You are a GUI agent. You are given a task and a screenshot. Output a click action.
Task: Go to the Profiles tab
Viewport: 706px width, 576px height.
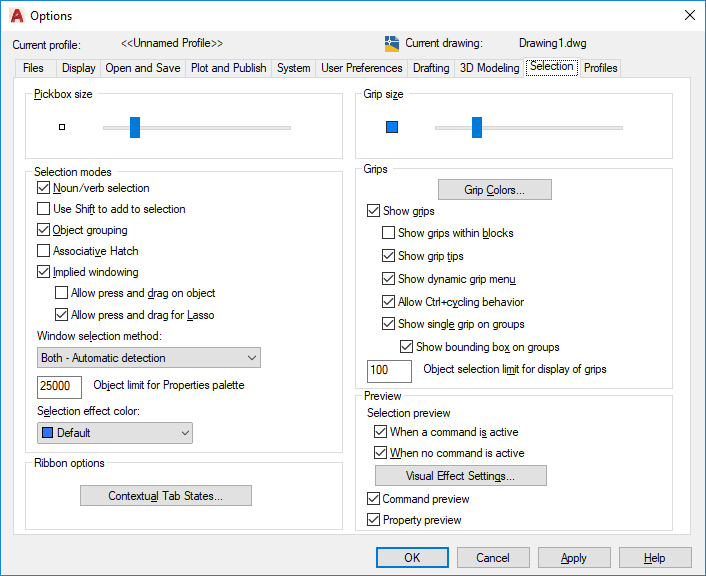[601, 68]
